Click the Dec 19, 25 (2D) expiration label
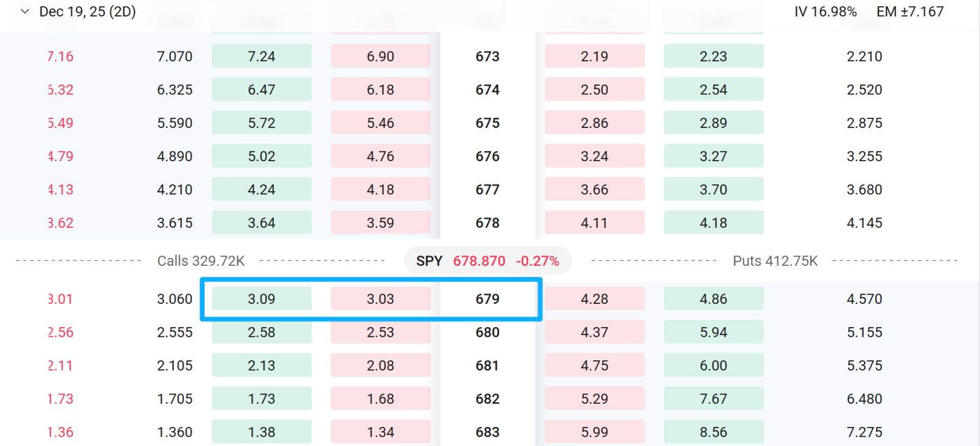980x446 pixels. point(88,12)
